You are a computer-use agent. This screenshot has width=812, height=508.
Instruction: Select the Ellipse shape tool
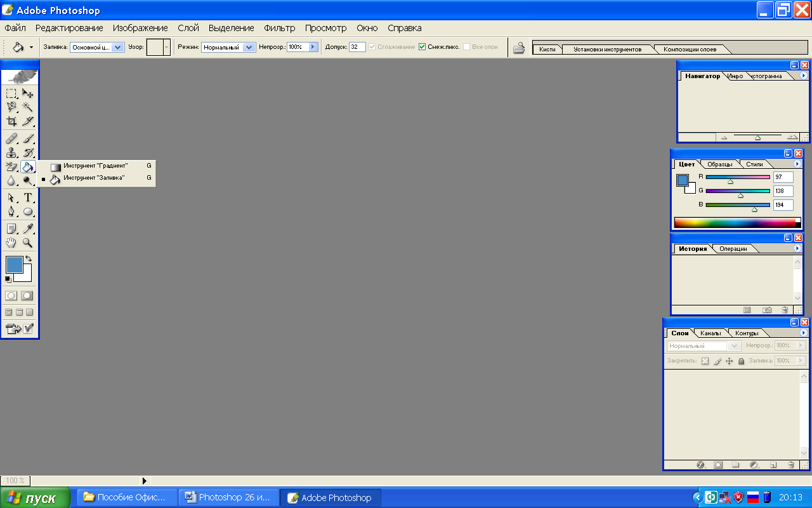(x=28, y=212)
